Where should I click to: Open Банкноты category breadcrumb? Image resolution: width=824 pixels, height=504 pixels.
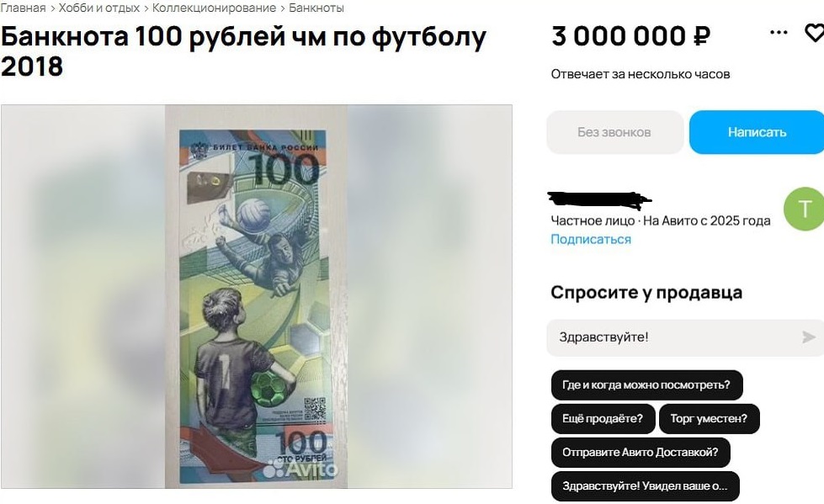(x=316, y=8)
